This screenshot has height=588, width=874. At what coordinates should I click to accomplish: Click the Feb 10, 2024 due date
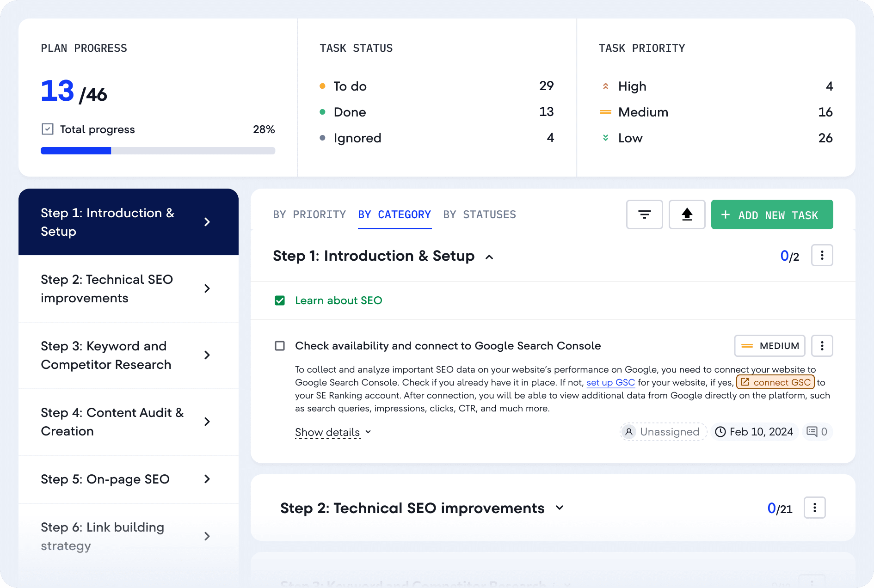754,432
